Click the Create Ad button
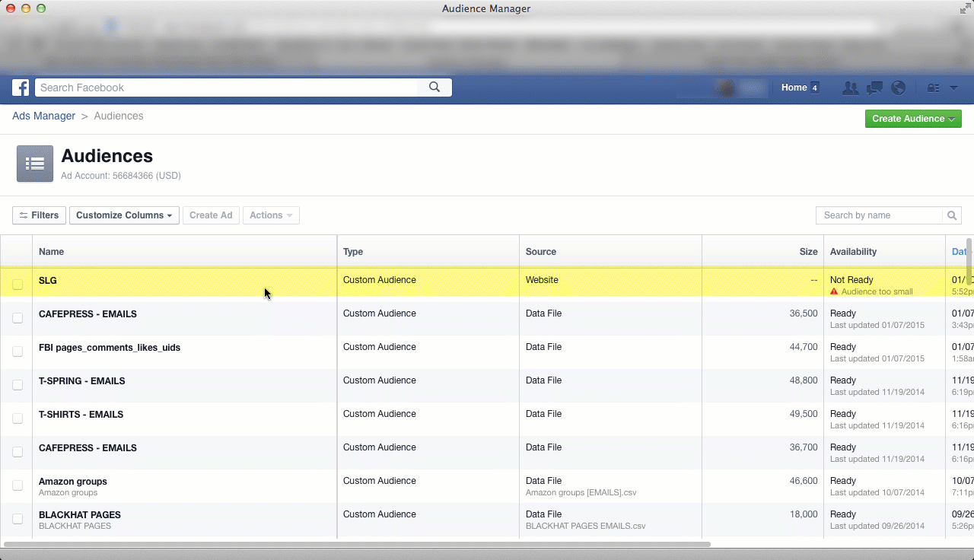This screenshot has height=560, width=974. coord(211,215)
